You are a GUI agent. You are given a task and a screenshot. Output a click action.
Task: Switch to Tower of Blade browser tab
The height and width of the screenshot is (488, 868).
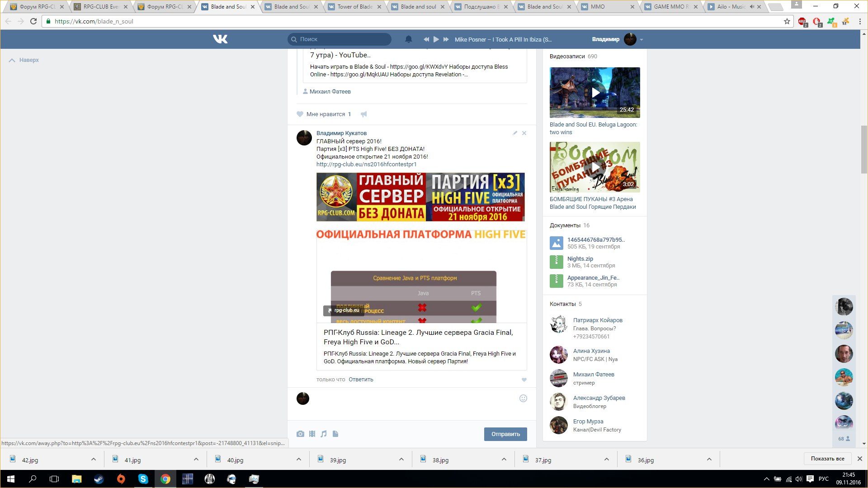pyautogui.click(x=354, y=7)
